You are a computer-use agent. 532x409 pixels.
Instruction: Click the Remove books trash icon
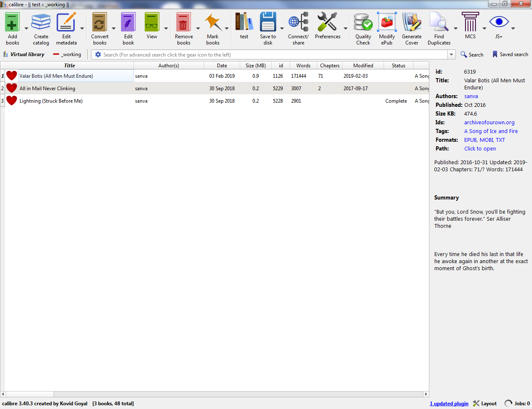pyautogui.click(x=183, y=22)
